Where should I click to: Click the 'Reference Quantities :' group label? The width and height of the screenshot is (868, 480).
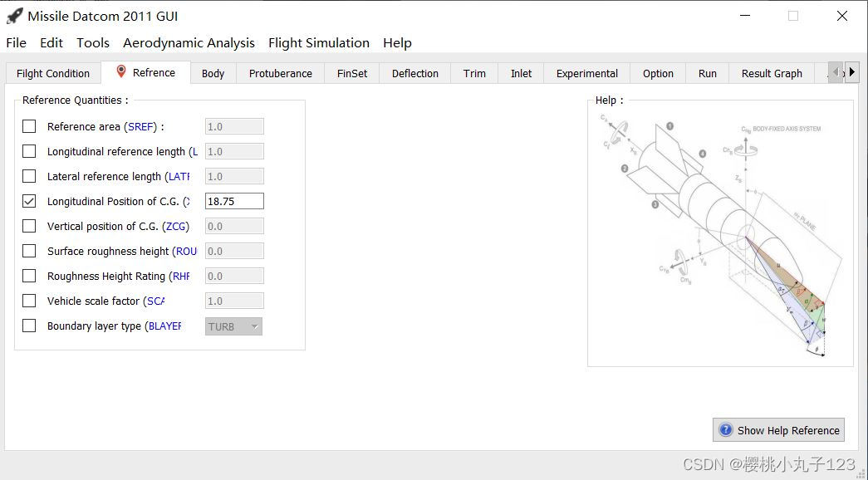pyautogui.click(x=76, y=100)
